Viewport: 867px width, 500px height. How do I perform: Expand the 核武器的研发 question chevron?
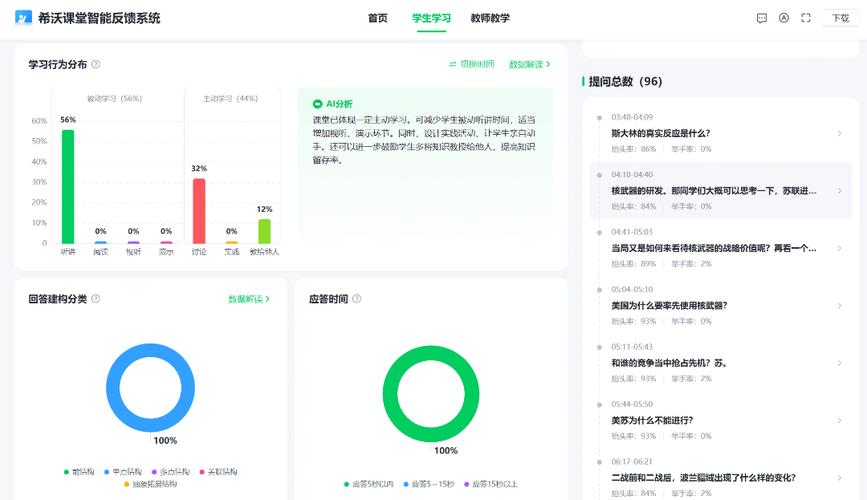(839, 191)
